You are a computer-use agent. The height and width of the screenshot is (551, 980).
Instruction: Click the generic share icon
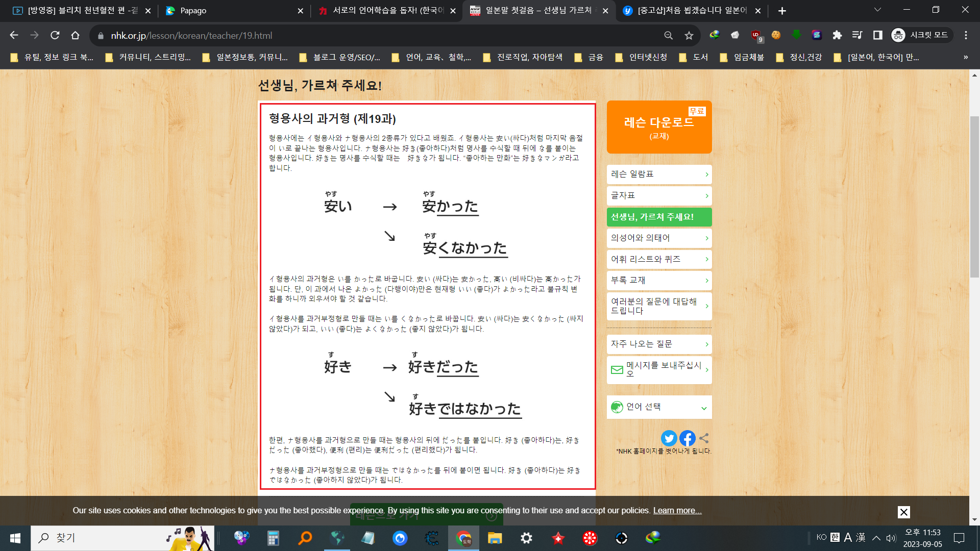click(704, 438)
